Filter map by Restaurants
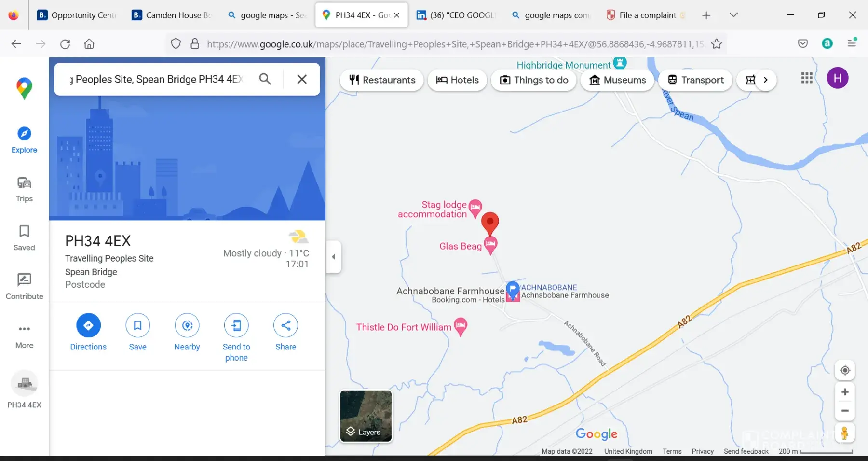The height and width of the screenshot is (461, 868). (x=382, y=80)
